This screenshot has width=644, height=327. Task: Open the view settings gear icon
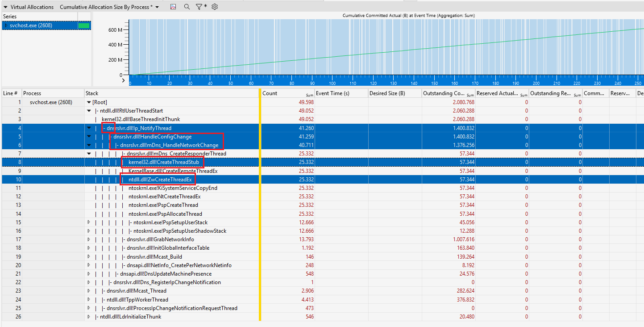pos(215,7)
